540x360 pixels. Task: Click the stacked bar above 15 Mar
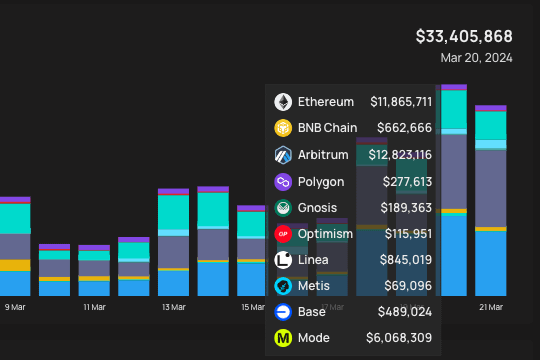(x=251, y=250)
